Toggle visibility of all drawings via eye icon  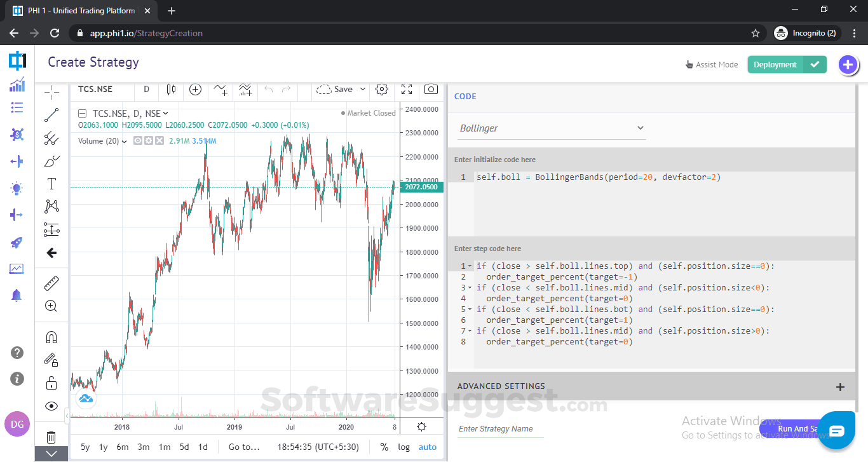51,405
